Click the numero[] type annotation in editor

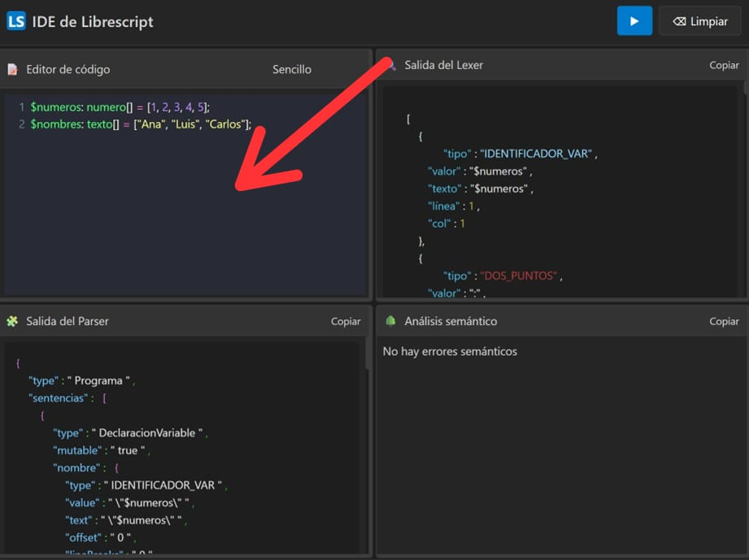(110, 107)
